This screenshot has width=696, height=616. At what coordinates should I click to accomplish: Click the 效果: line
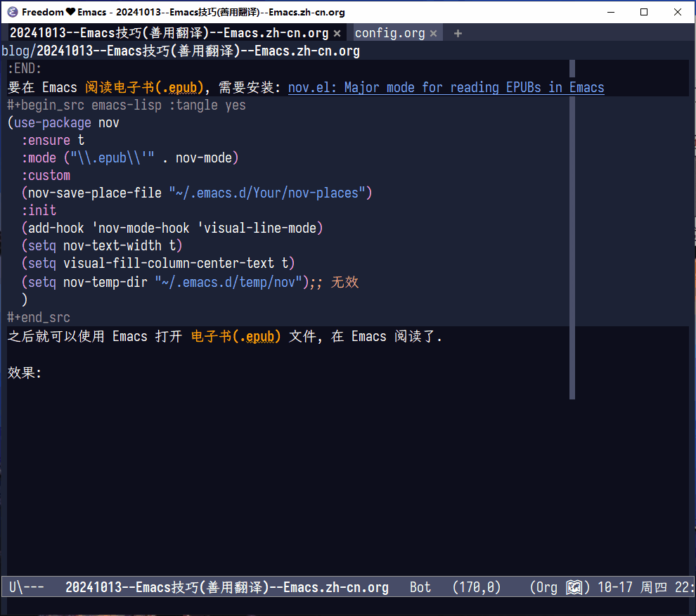coord(25,373)
